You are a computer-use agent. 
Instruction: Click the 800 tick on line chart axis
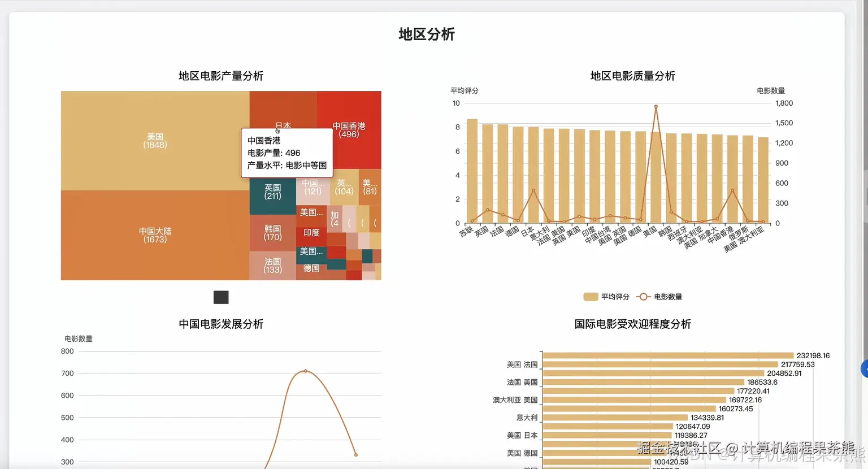point(67,351)
